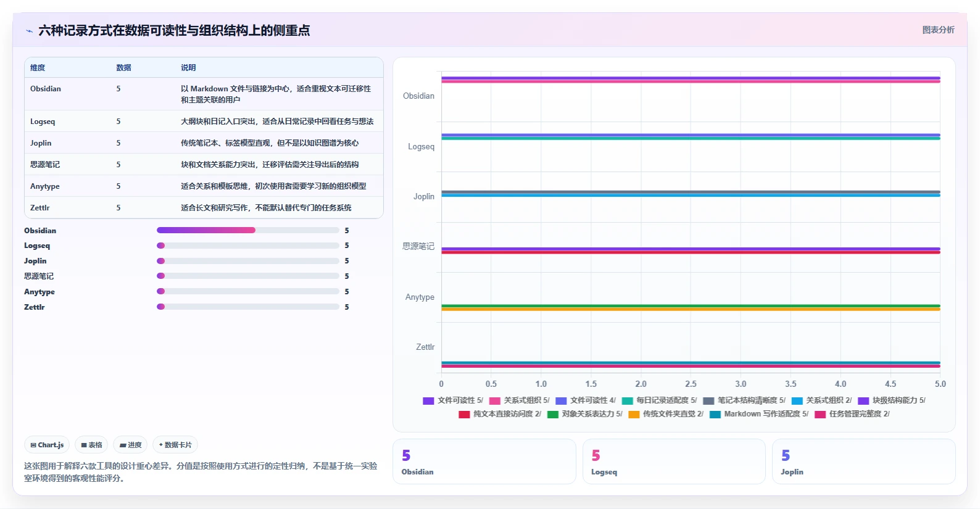
Task: Click the Obsidian label in the progress list
Action: (x=40, y=231)
